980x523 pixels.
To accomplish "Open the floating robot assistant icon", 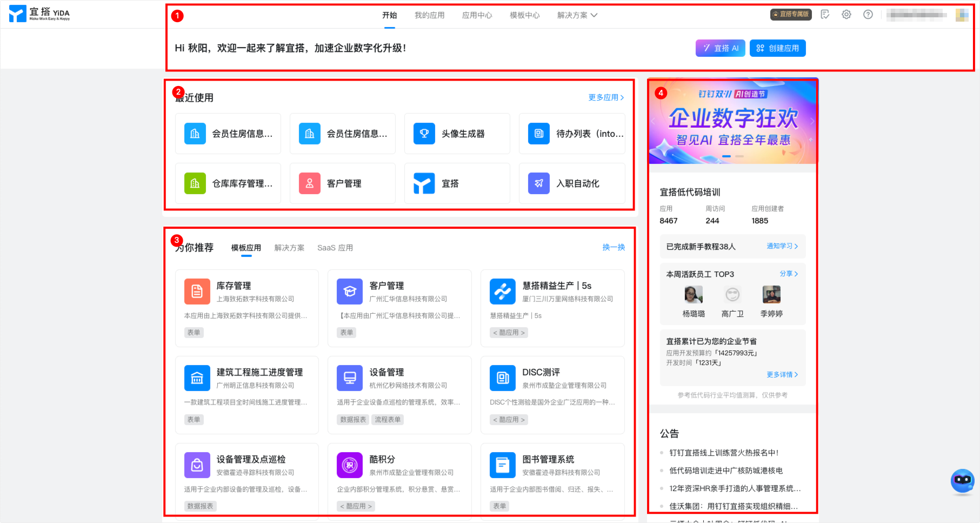I will pyautogui.click(x=963, y=481).
